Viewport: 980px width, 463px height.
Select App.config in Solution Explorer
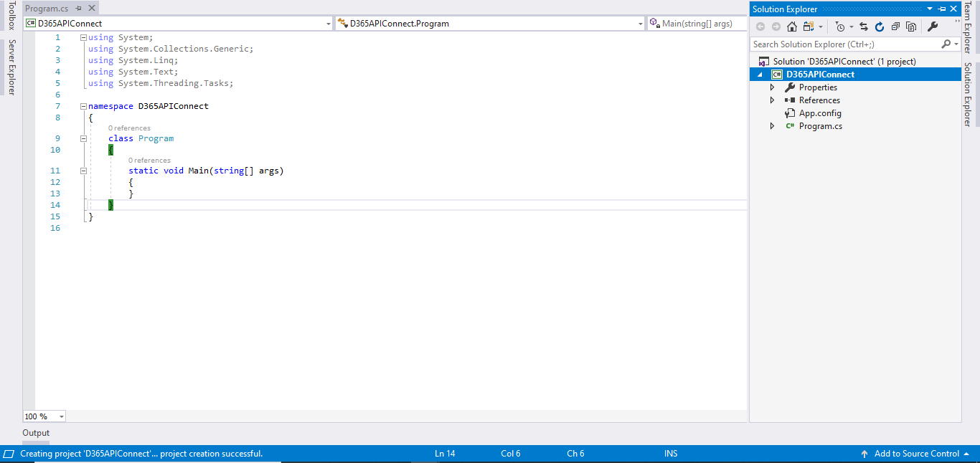click(x=820, y=113)
